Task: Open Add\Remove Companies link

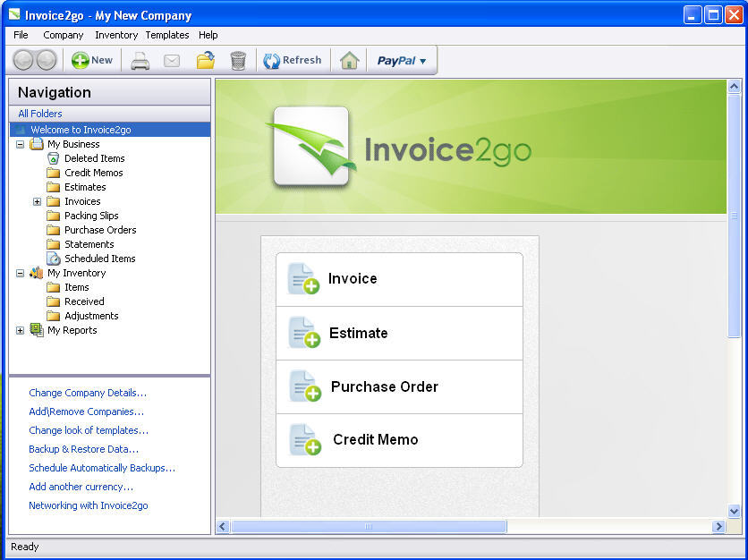Action: 87,412
